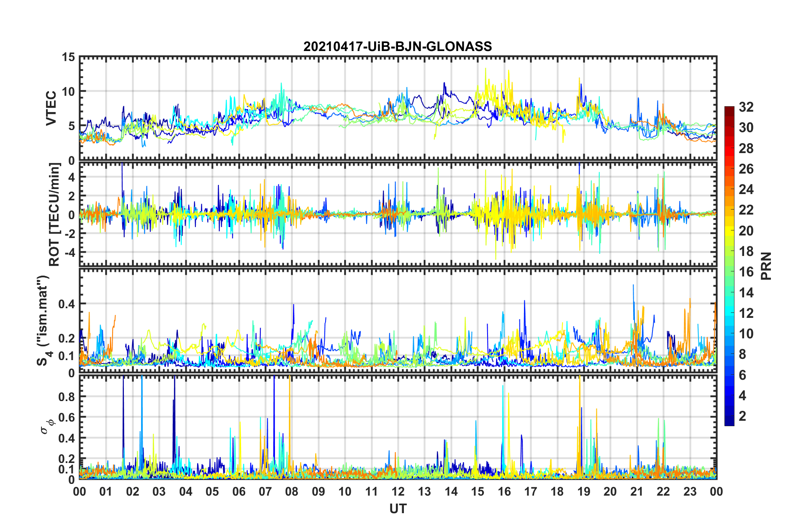Click inside the sigma-phi plot panel
This screenshot has height=532, width=796.
click(x=398, y=427)
